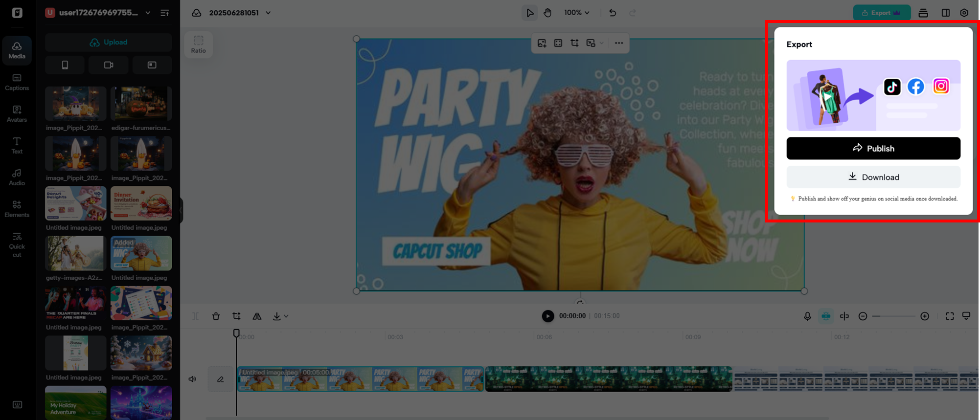Viewport: 980px width, 420px height.
Task: Open the Elements panel
Action: click(17, 209)
